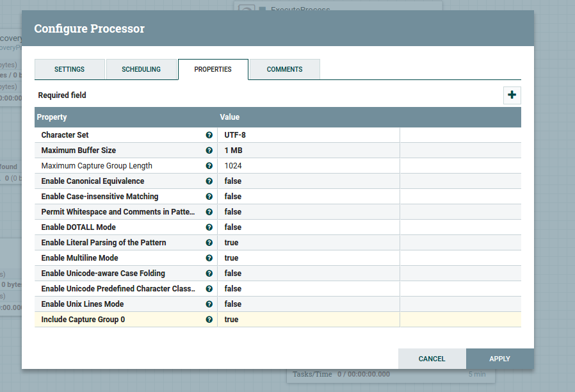Select Enable Multiline Mode property name
This screenshot has height=392, width=575.
[79, 258]
